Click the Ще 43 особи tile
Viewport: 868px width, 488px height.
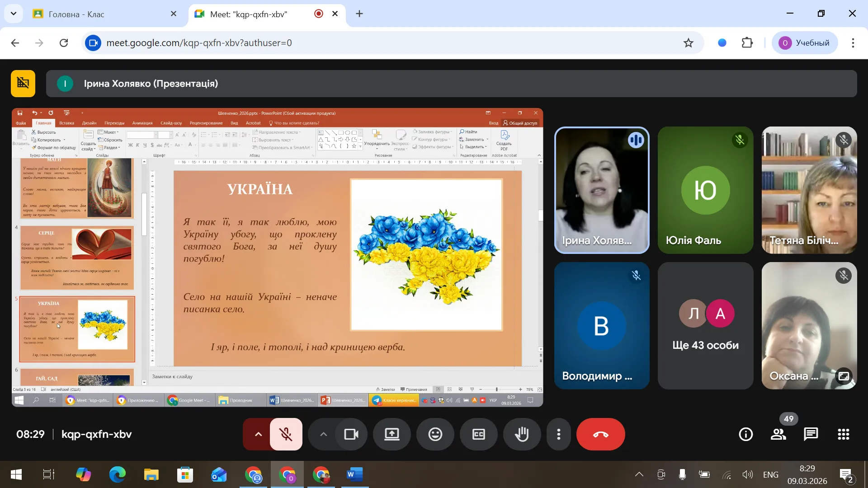pyautogui.click(x=705, y=325)
